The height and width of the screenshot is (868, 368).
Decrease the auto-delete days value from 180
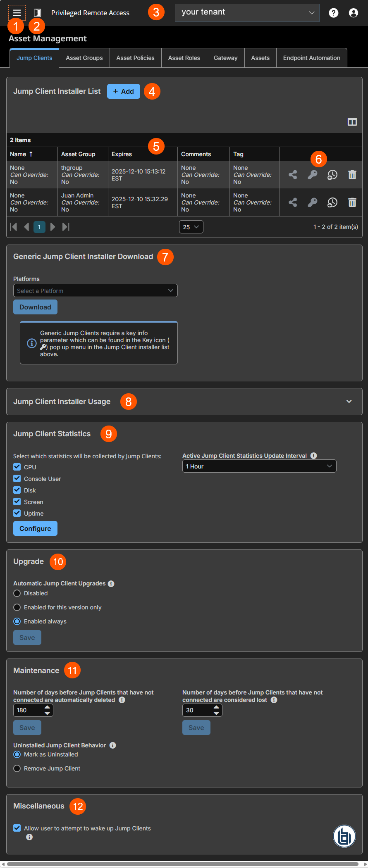pos(48,713)
